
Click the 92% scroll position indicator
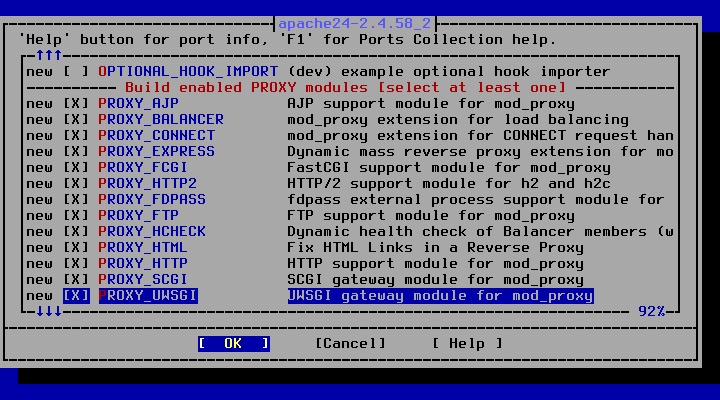(652, 312)
